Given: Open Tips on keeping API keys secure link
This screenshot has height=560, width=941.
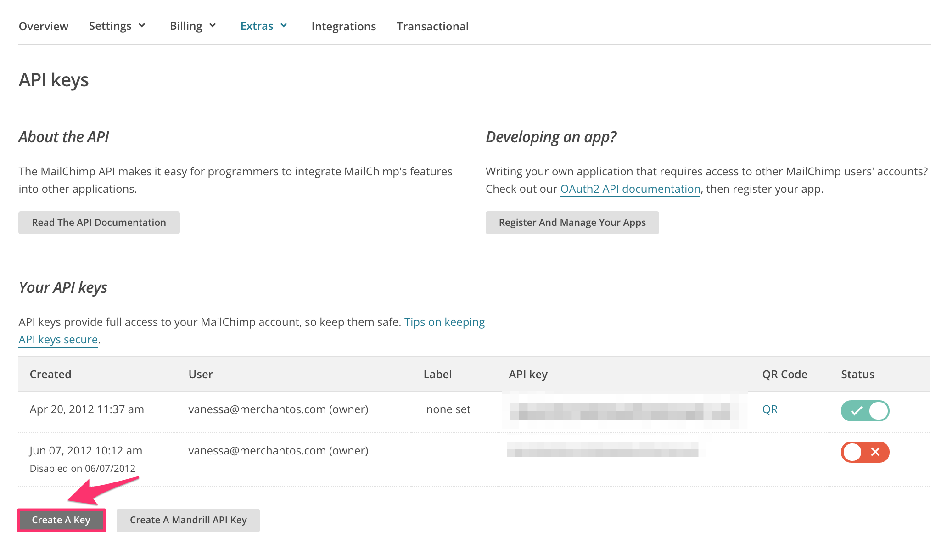Looking at the screenshot, I should click(444, 322).
